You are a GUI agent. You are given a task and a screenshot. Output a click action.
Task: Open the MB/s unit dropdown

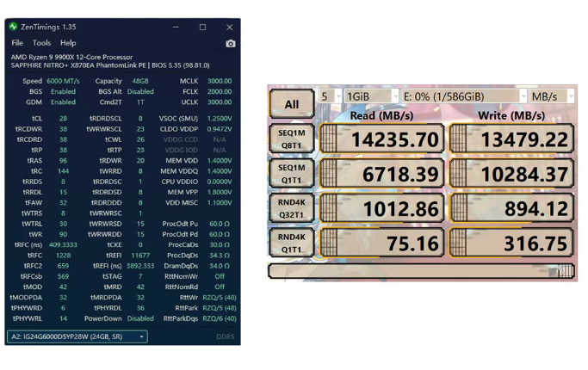(552, 96)
